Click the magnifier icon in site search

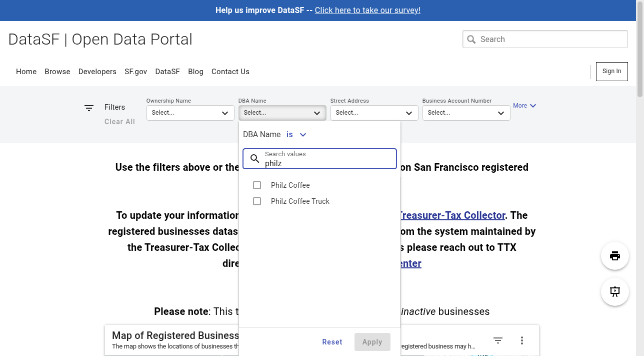point(471,39)
